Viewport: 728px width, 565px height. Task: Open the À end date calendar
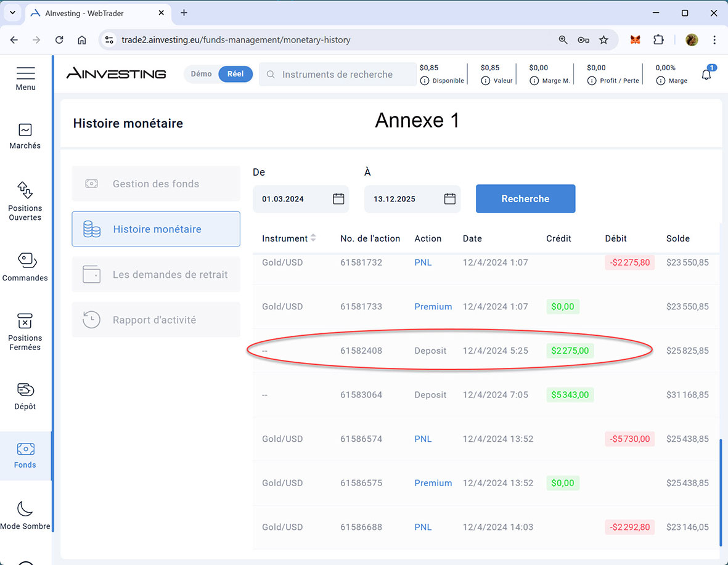pos(450,199)
